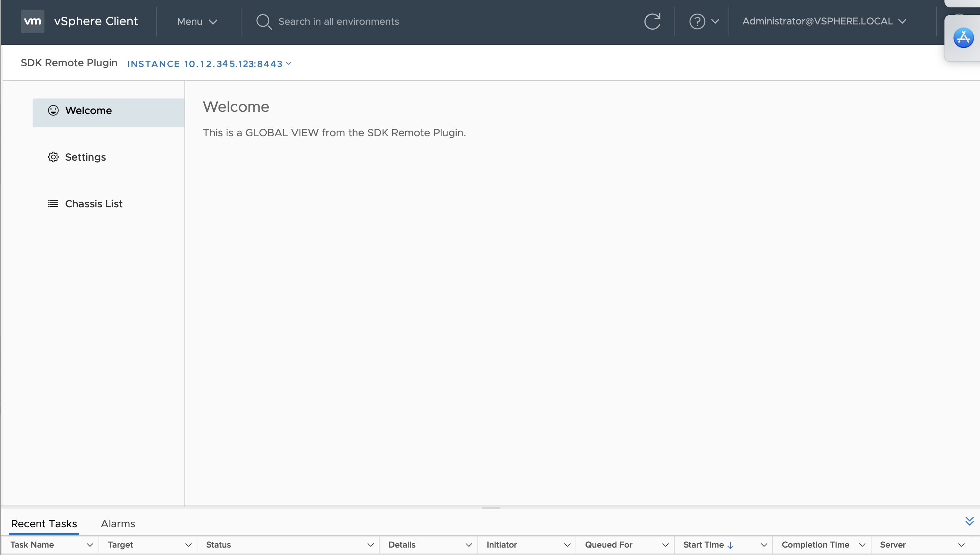This screenshot has width=980, height=555.
Task: Sort by Task Name column header
Action: [32, 545]
